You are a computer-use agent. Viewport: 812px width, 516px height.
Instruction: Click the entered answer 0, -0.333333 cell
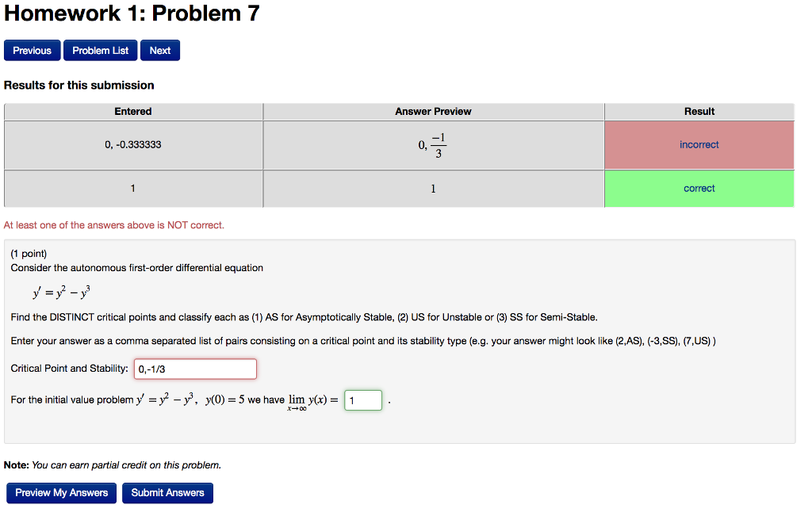132,144
